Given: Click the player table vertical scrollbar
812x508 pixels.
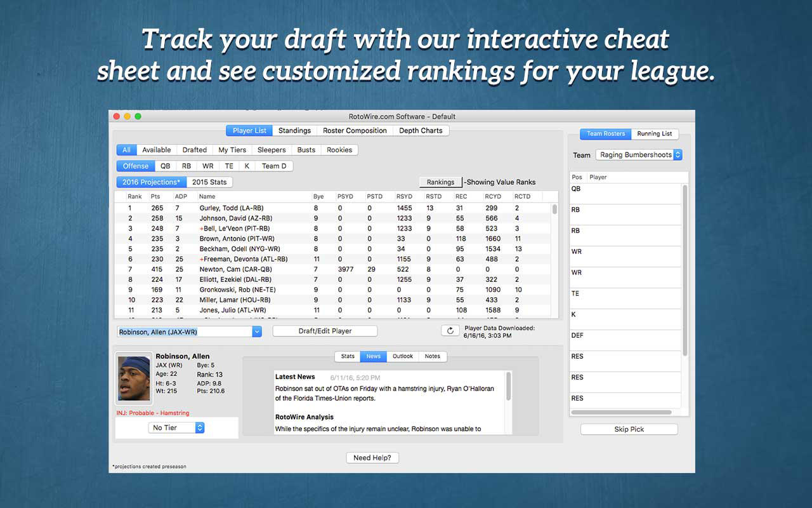Looking at the screenshot, I should coord(555,210).
